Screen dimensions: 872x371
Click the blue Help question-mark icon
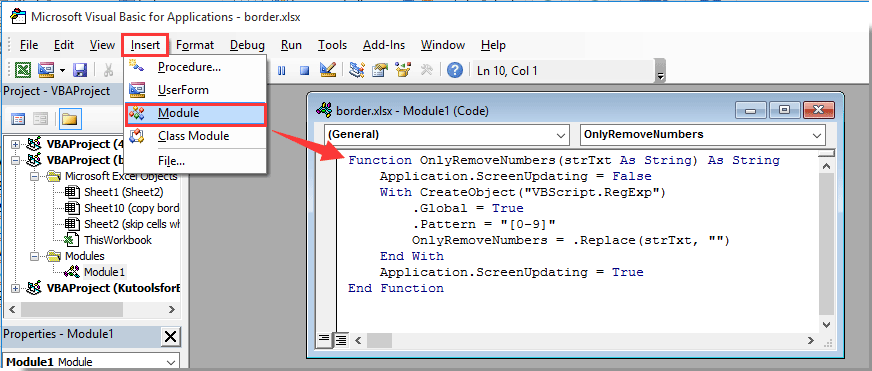(455, 70)
